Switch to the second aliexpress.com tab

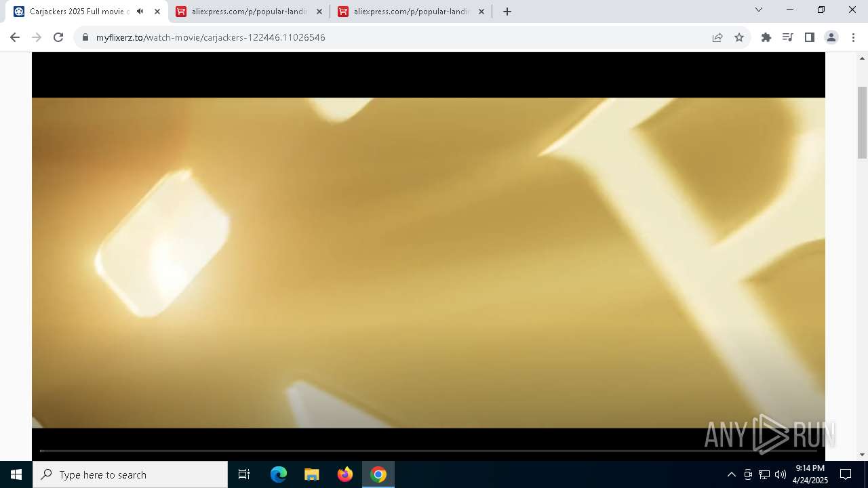(412, 12)
